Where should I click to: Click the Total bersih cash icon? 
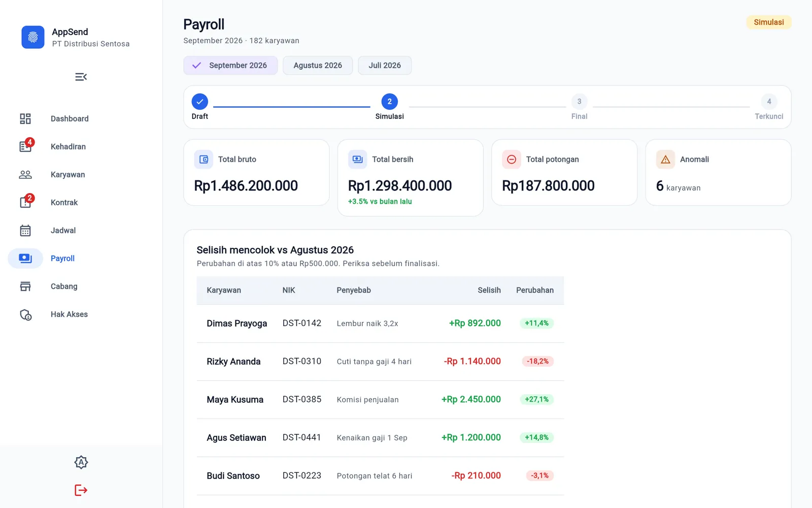357,160
